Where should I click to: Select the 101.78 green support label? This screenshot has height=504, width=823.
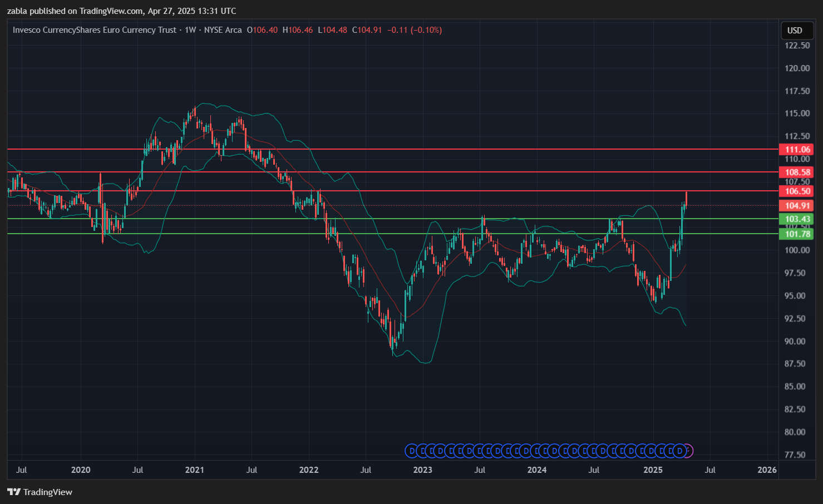click(797, 234)
